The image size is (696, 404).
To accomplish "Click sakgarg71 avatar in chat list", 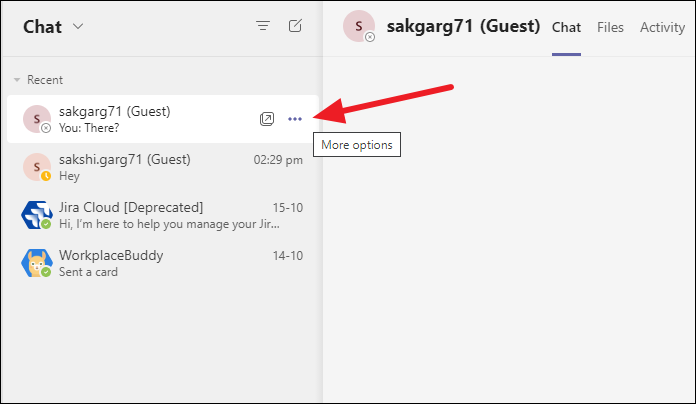I will click(x=37, y=119).
